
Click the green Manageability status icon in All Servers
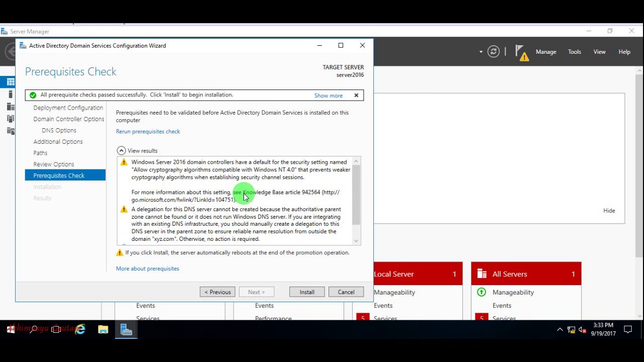click(x=481, y=292)
